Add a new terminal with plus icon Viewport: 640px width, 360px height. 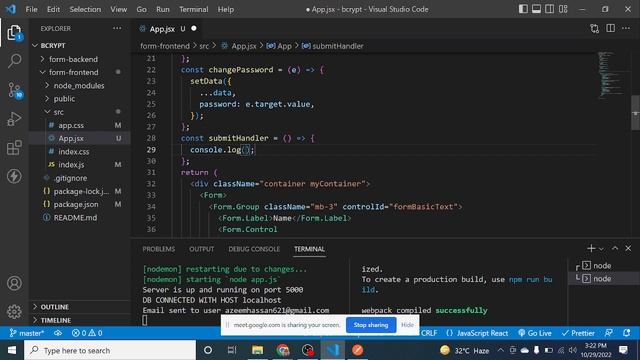pyautogui.click(x=591, y=248)
